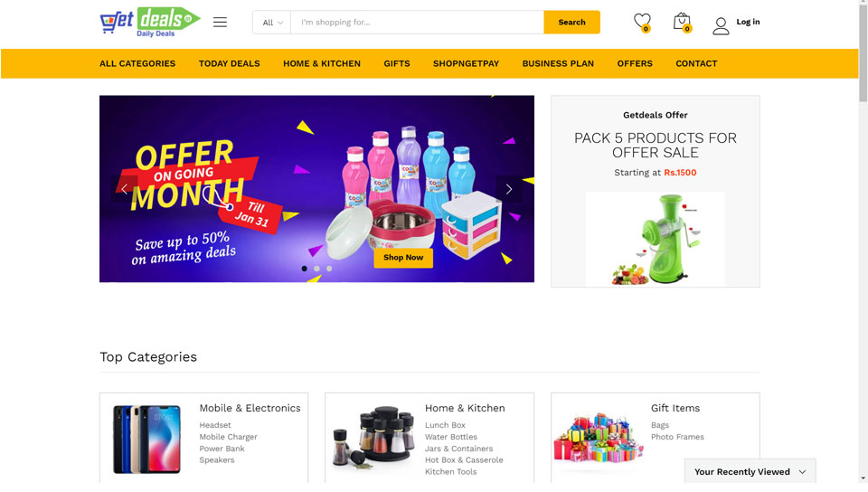This screenshot has width=868, height=492.
Task: Open the Power Bank category link
Action: 222,449
